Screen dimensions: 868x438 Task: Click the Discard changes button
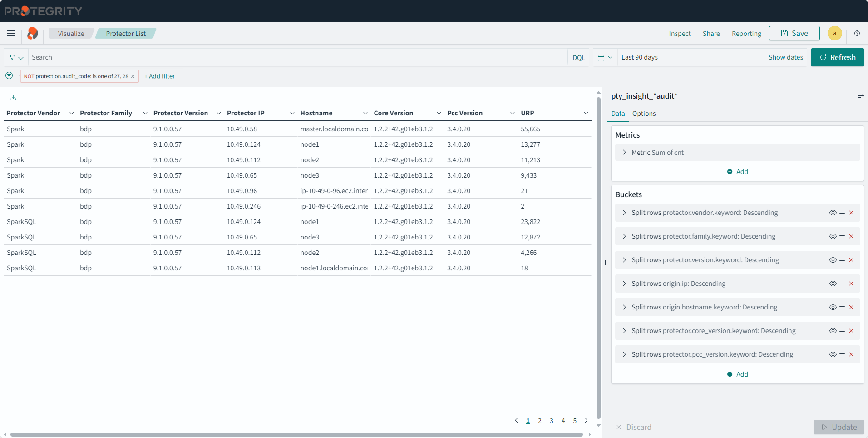pos(633,427)
